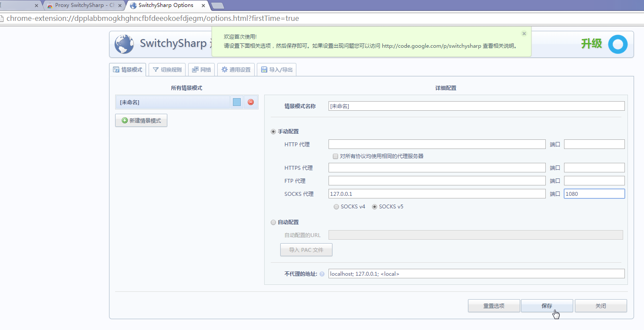644x330 pixels.
Task: Click the 保存 button
Action: [547, 306]
